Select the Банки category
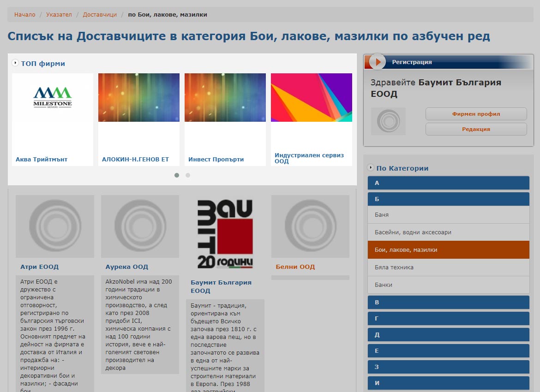The height and width of the screenshot is (392, 540). pos(449,285)
